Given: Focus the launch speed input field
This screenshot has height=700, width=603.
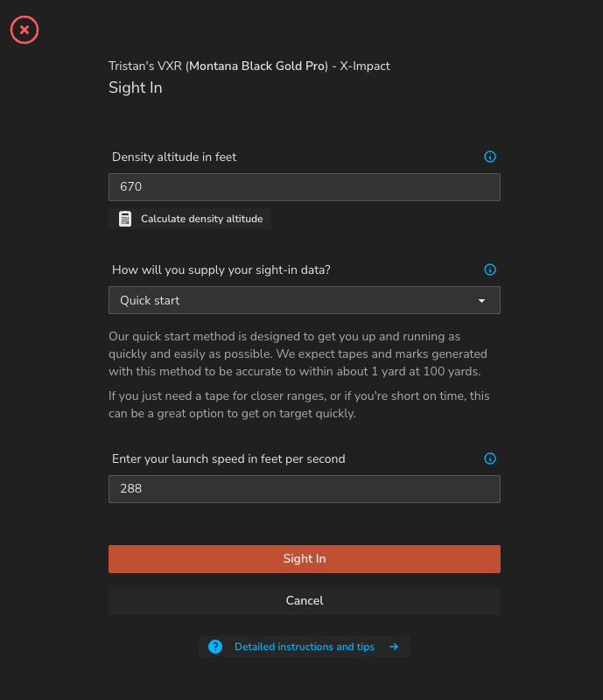Looking at the screenshot, I should click(304, 489).
